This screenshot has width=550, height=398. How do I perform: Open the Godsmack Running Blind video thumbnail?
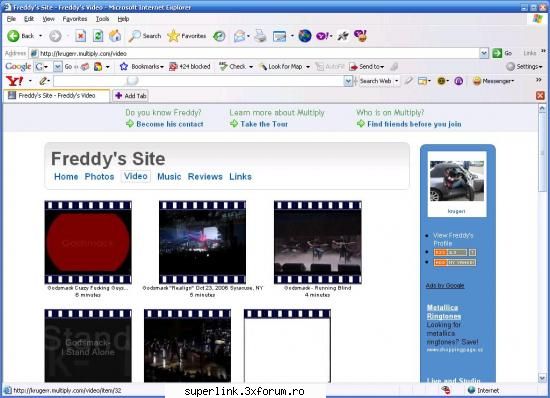point(318,242)
